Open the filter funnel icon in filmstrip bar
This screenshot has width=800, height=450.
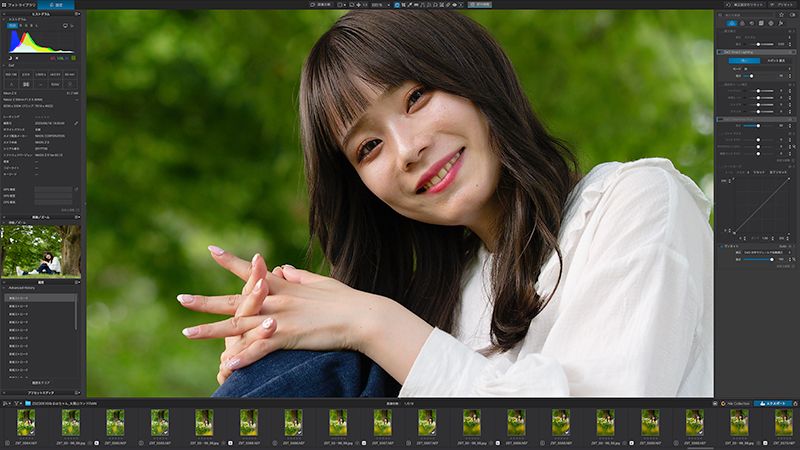pos(17,403)
